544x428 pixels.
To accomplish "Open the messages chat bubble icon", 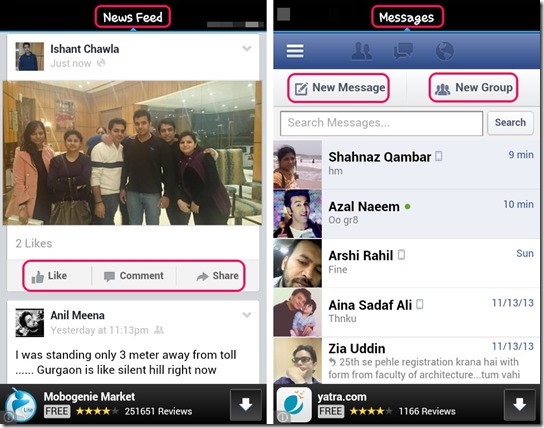I will click(x=403, y=51).
